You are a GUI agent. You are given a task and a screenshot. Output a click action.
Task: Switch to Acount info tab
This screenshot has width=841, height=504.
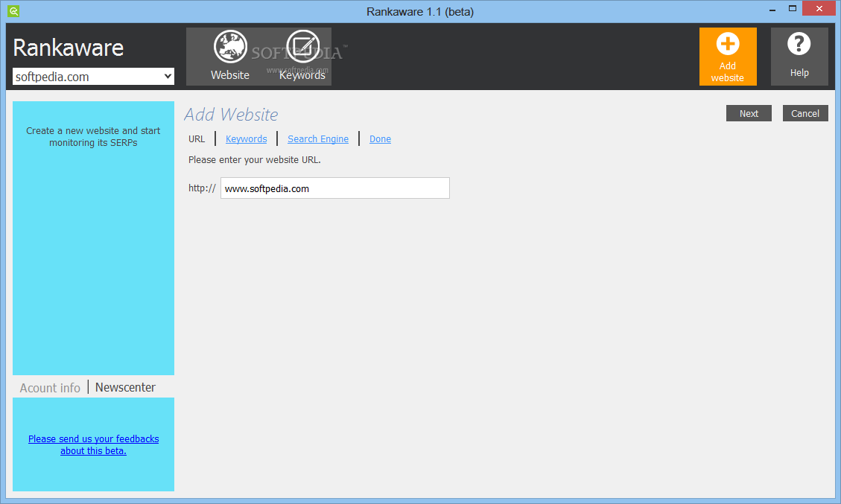click(50, 388)
